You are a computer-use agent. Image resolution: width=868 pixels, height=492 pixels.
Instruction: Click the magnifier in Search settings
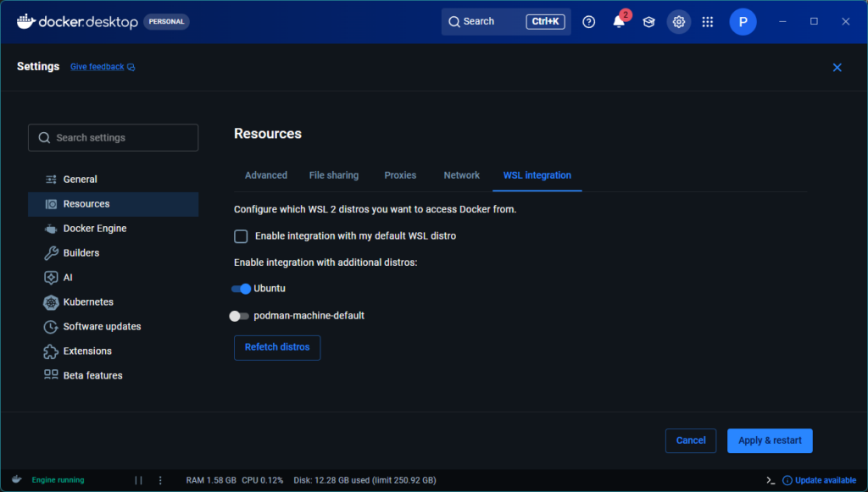44,138
